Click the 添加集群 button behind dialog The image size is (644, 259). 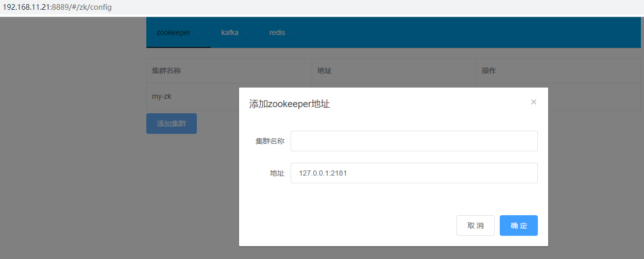172,124
